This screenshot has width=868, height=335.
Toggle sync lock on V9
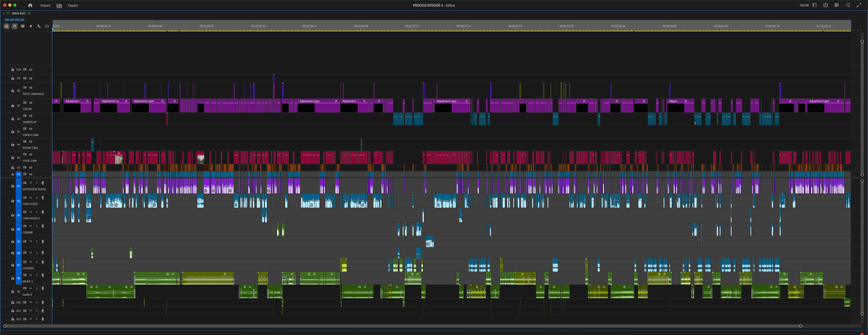pyautogui.click(x=25, y=78)
